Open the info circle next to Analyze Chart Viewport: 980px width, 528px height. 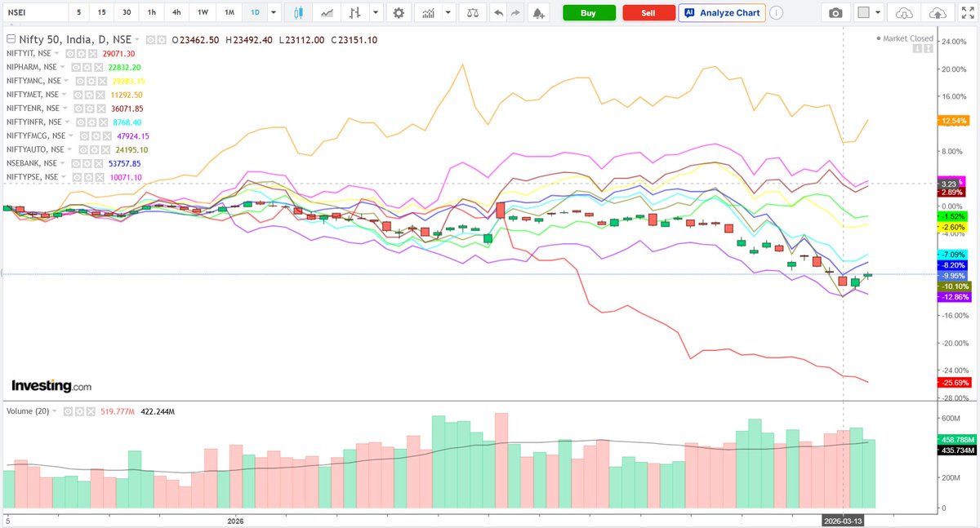coord(776,13)
